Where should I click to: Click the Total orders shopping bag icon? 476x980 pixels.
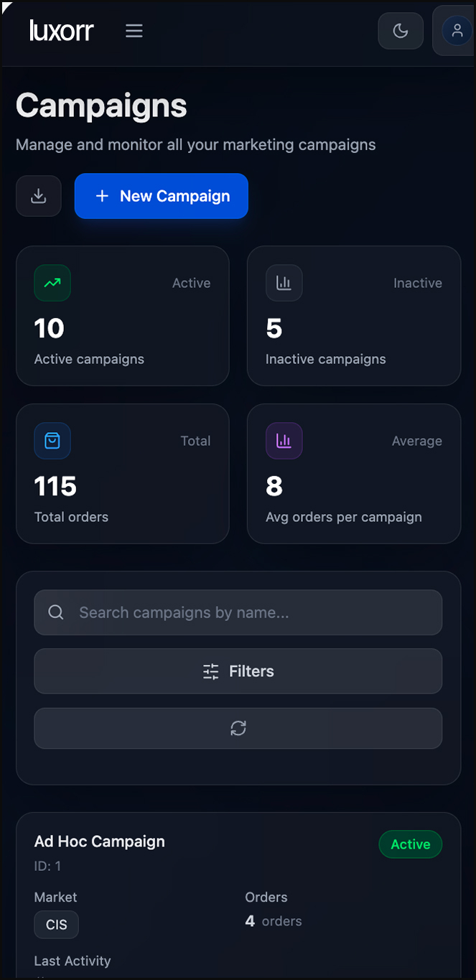(52, 441)
